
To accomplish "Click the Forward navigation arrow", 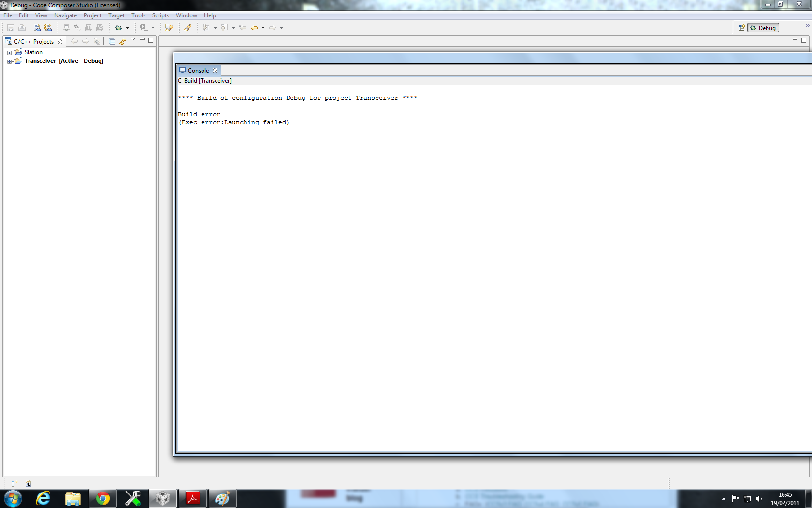I will (273, 28).
